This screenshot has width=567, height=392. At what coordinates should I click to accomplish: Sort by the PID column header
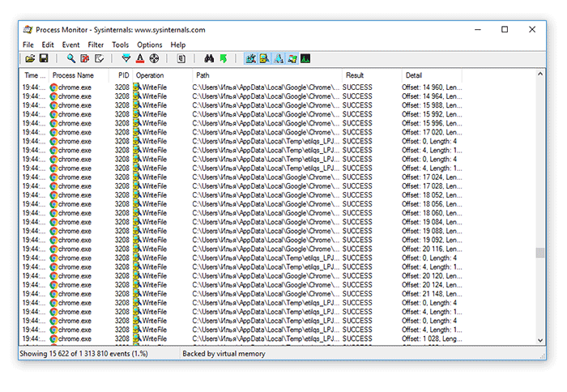[121, 75]
